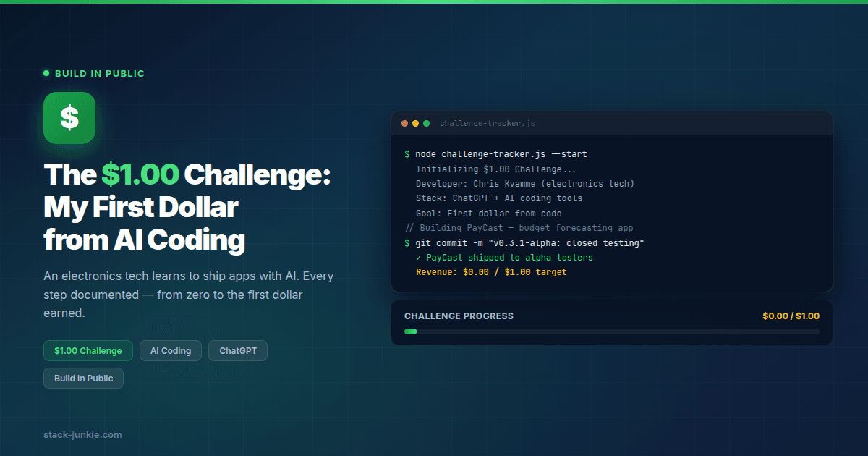Click the CHALLENGE PROGRESS label
868x456 pixels.
pos(459,316)
